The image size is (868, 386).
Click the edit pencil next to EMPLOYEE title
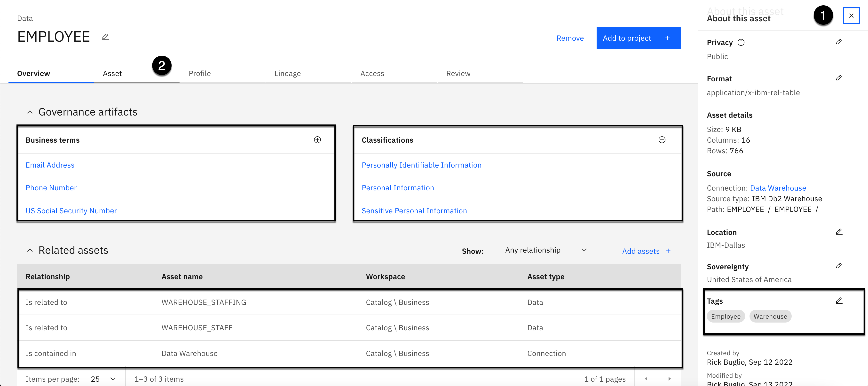(x=105, y=37)
